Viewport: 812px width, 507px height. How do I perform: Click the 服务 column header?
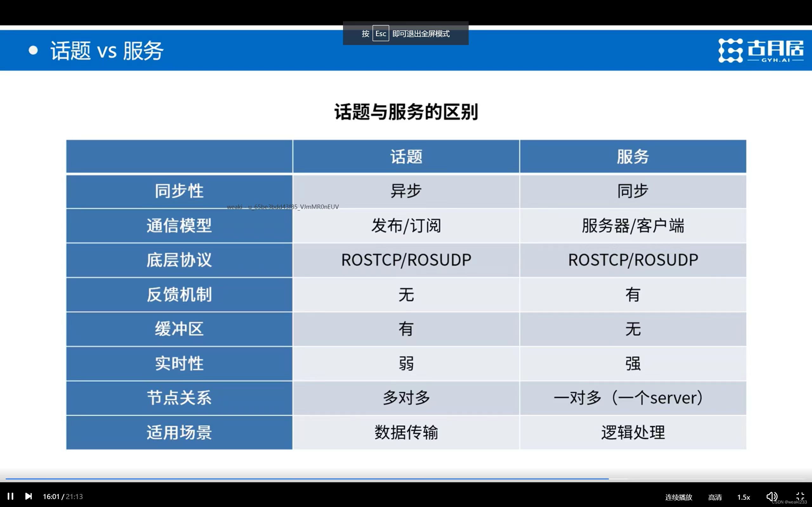[633, 157]
